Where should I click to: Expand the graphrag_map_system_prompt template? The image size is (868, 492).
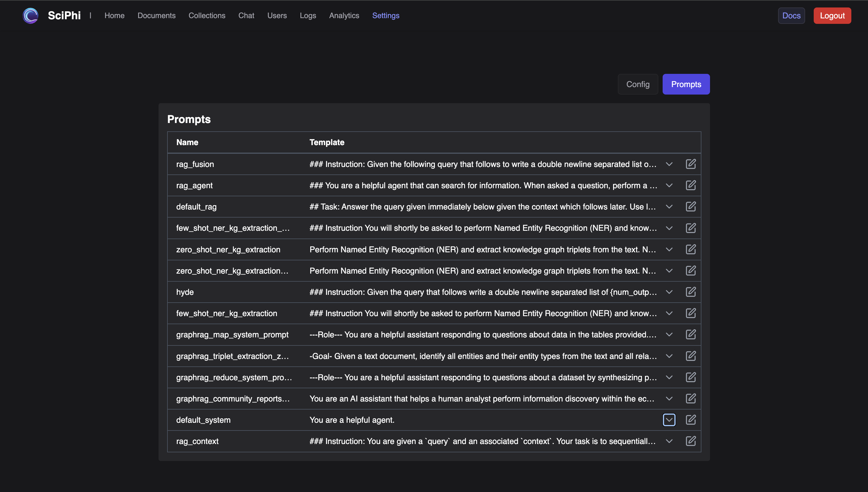coord(669,335)
